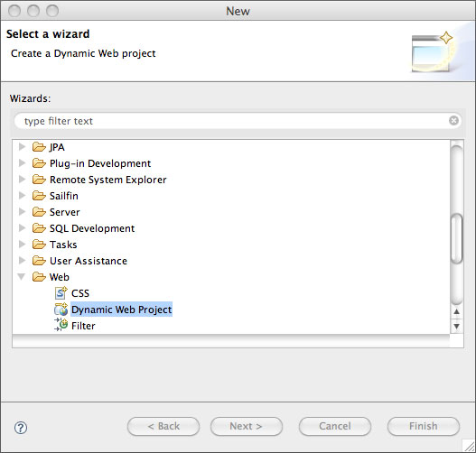Click the Filter wizard icon
476x453 pixels.
pyautogui.click(x=61, y=326)
